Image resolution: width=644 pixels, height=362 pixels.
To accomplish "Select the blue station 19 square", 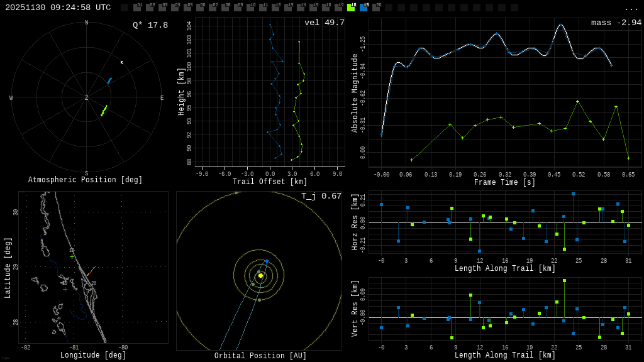I will (364, 8).
